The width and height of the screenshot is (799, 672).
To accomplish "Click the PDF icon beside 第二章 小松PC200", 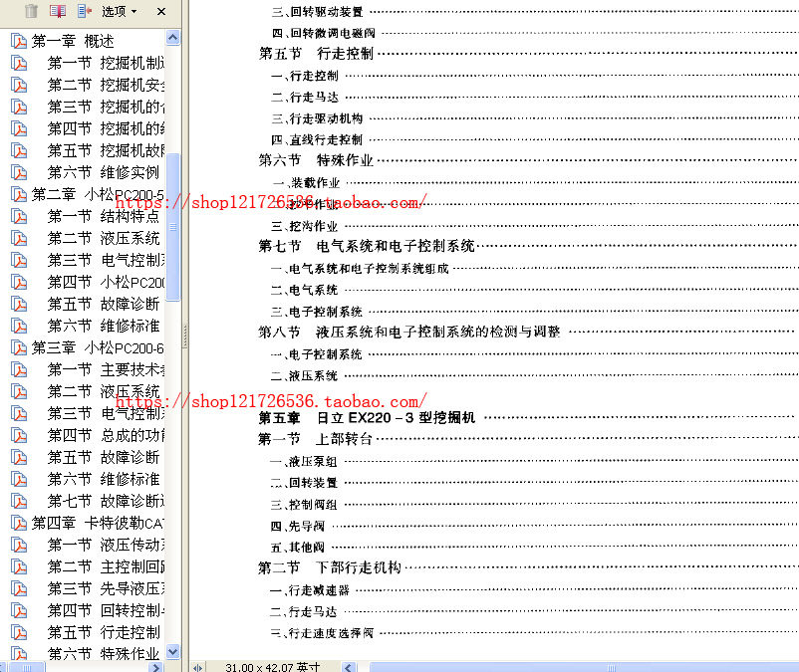I will [x=20, y=194].
